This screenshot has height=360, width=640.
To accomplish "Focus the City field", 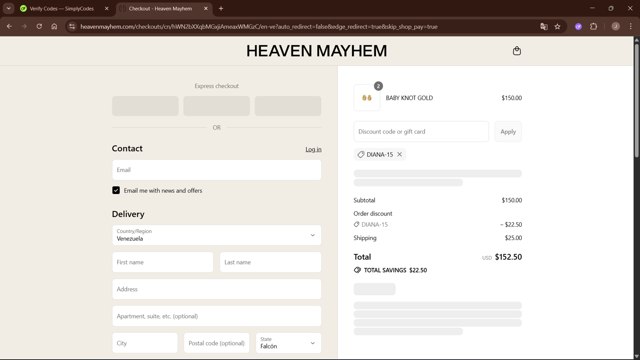I will [145, 343].
